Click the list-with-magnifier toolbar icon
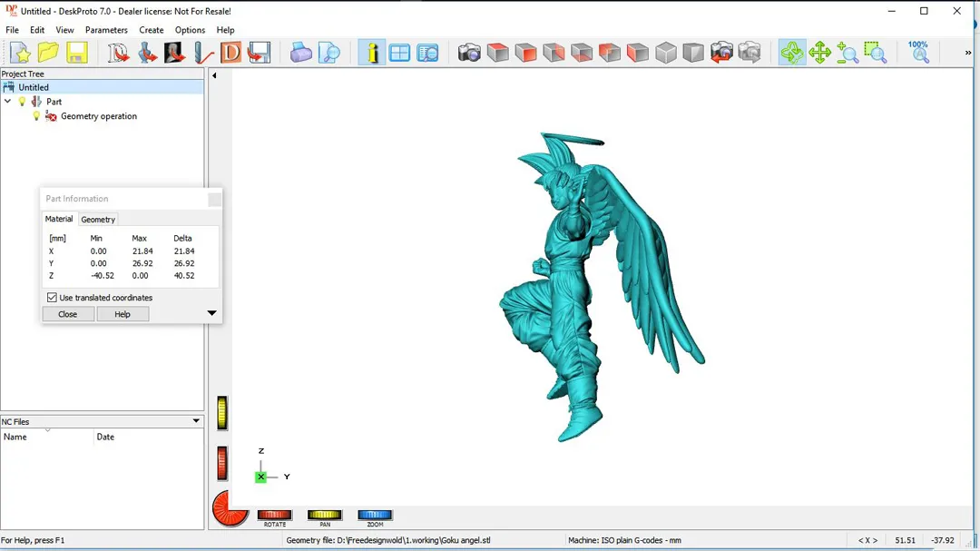The height and width of the screenshot is (551, 980). (427, 53)
